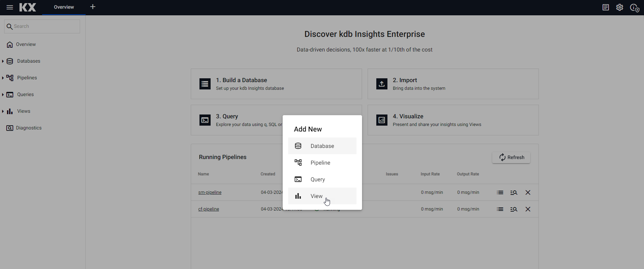Click the info shield icon
Viewport: 644px width, 269px height.
point(634,8)
